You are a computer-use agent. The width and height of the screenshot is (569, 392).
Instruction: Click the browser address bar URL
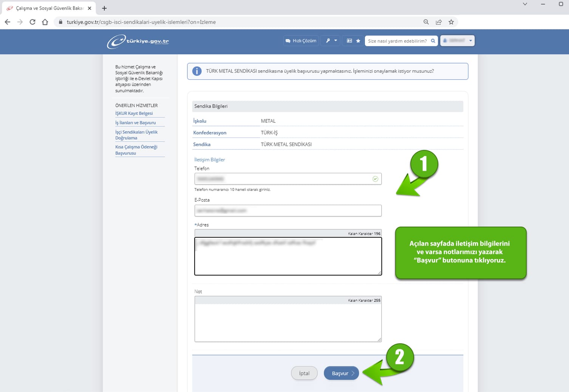click(x=141, y=22)
